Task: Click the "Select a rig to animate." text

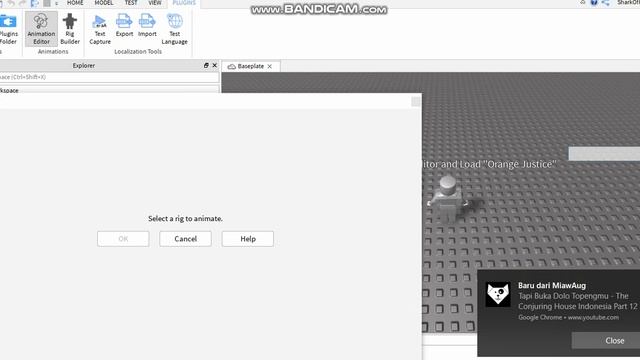Action: (x=185, y=219)
